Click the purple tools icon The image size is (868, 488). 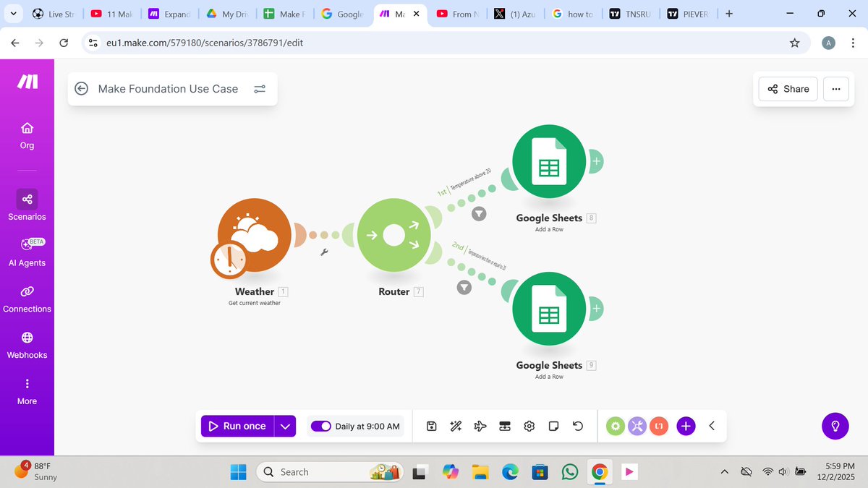[637, 426]
